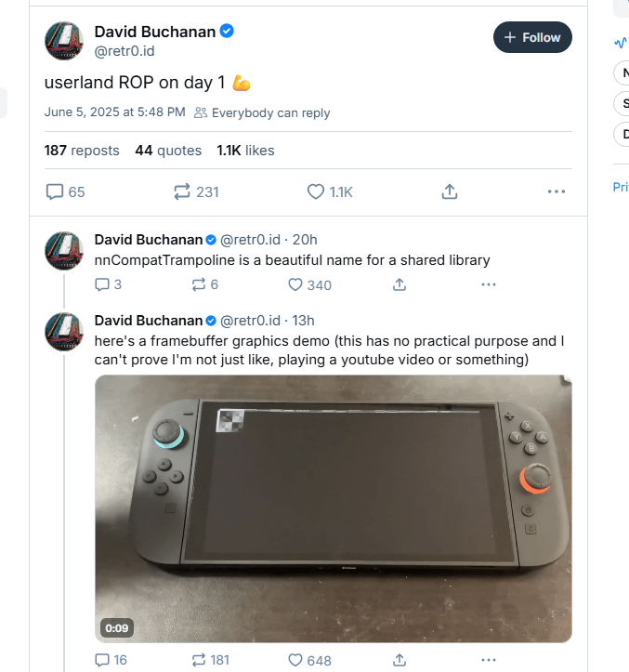629x672 pixels.
Task: Play the framebuffer demo video
Action: (334, 508)
